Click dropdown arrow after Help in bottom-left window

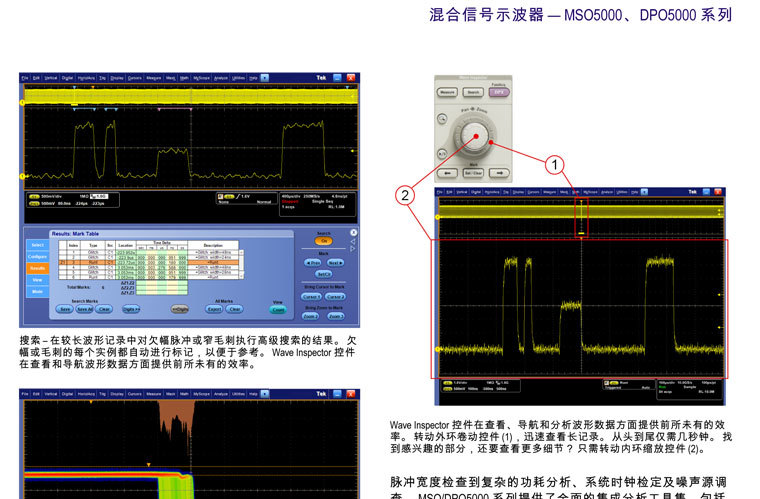[x=265, y=394]
